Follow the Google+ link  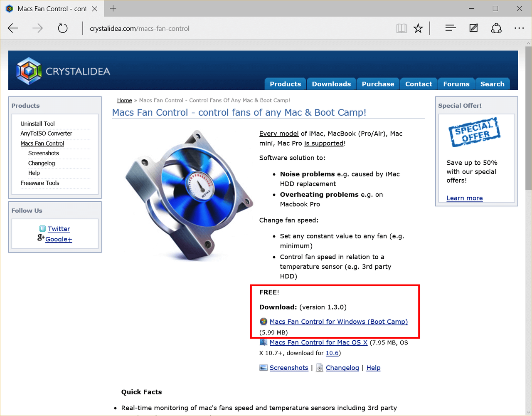click(x=59, y=239)
